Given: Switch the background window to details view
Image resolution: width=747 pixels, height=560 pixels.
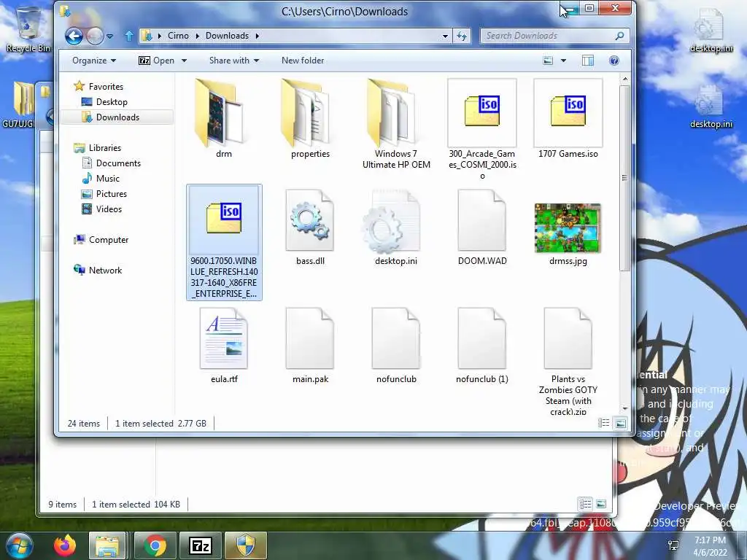Looking at the screenshot, I should click(x=585, y=504).
